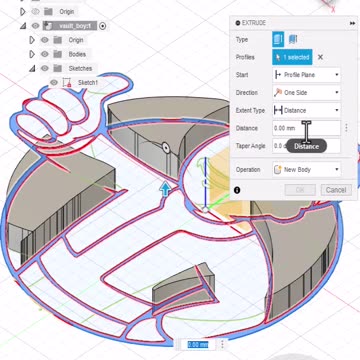Screen dimensions: 360x360
Task: Click the Sketches folder icon
Action: 58,68
